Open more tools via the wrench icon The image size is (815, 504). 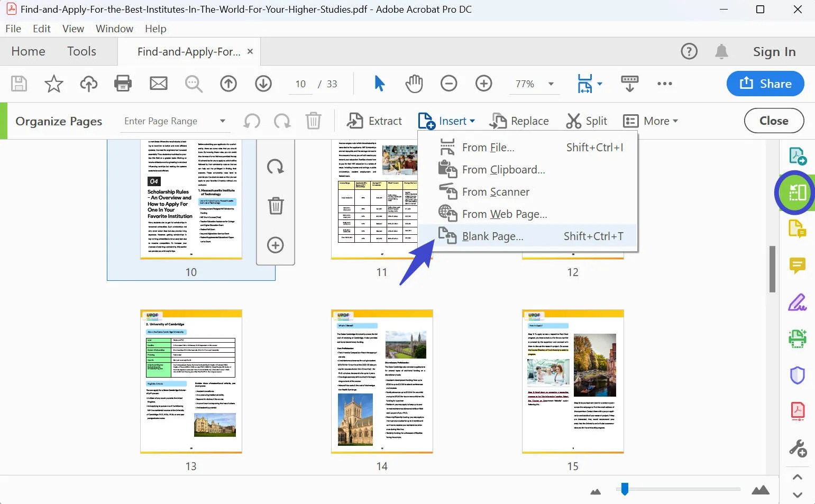pos(798,447)
